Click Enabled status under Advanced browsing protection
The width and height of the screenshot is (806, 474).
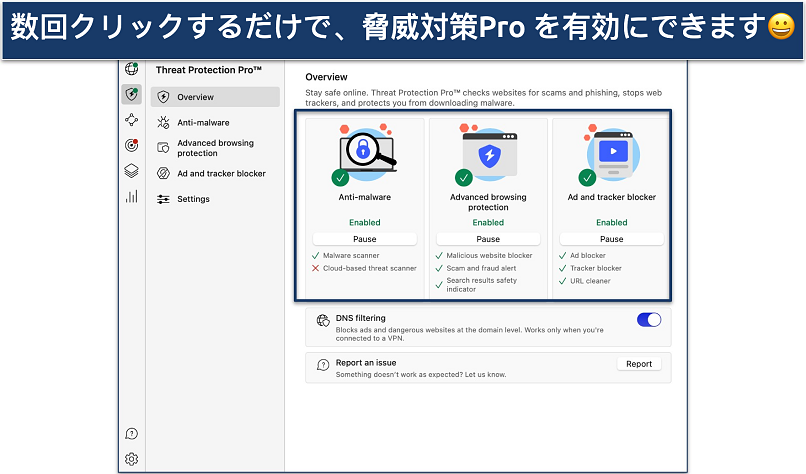pos(488,223)
